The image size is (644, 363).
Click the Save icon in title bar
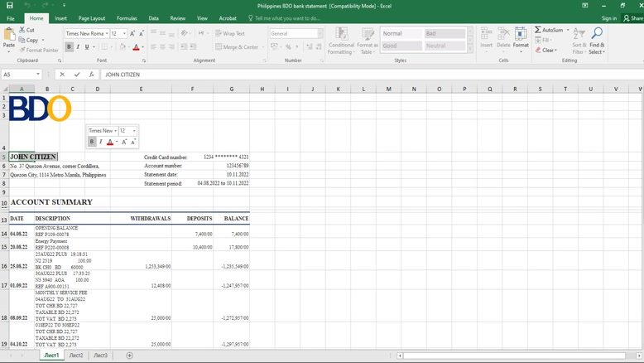pos(9,6)
